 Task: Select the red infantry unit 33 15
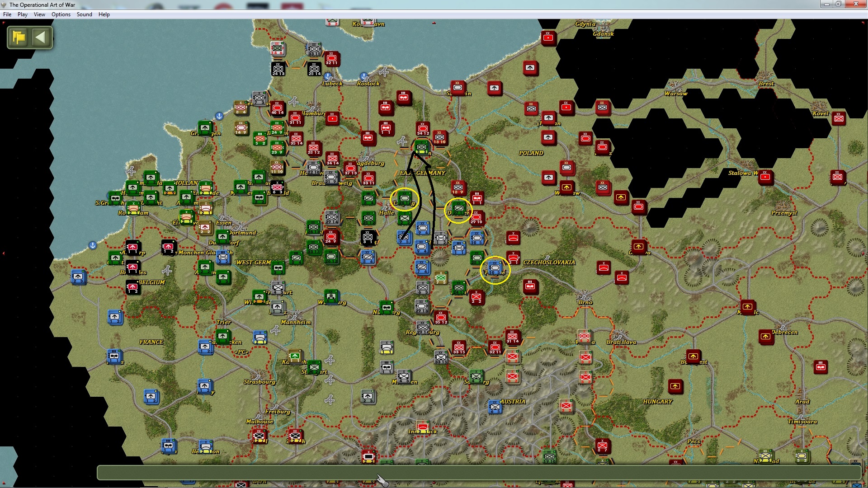pyautogui.click(x=459, y=347)
